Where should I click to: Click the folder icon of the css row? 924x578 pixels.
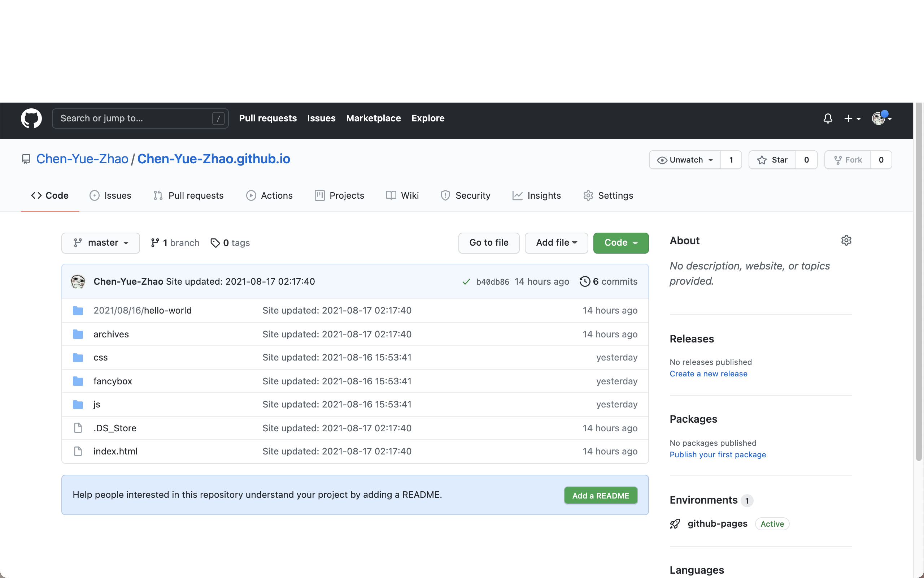click(x=78, y=358)
